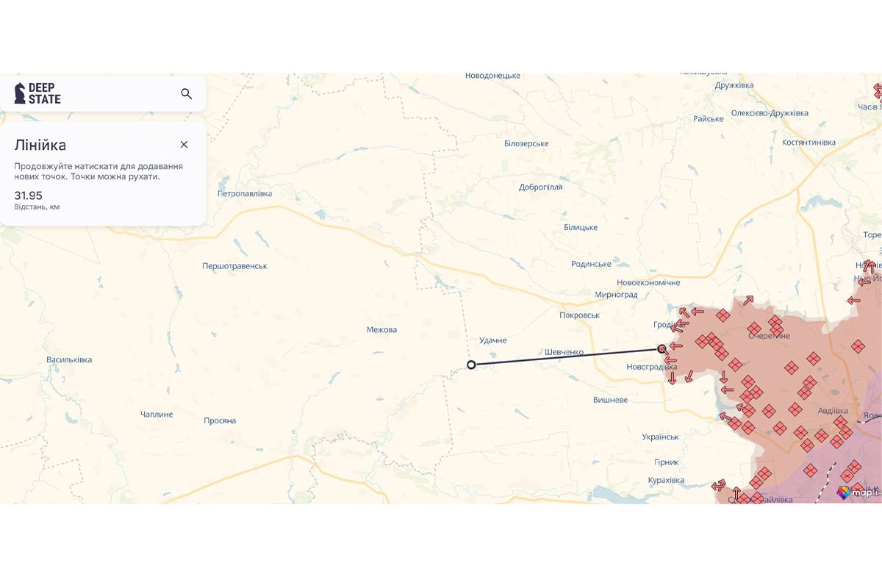
Task: Select the Добропілля label on the map
Action: 540,187
